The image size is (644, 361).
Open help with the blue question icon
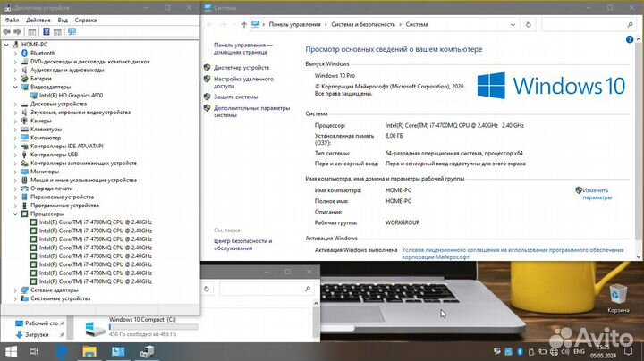click(629, 40)
